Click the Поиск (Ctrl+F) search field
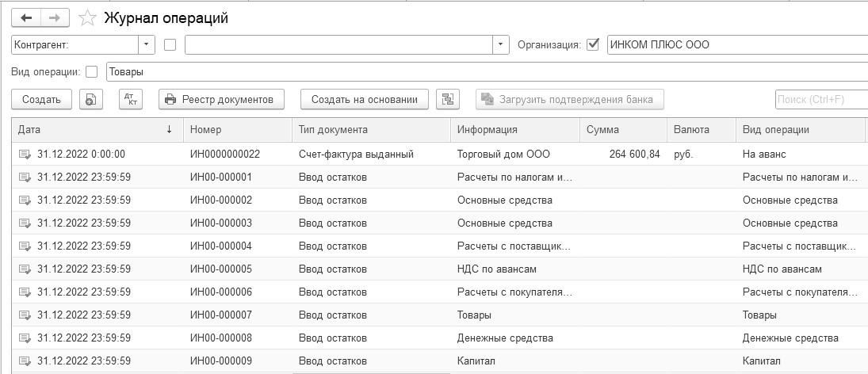The height and width of the screenshot is (374, 868). [x=820, y=99]
